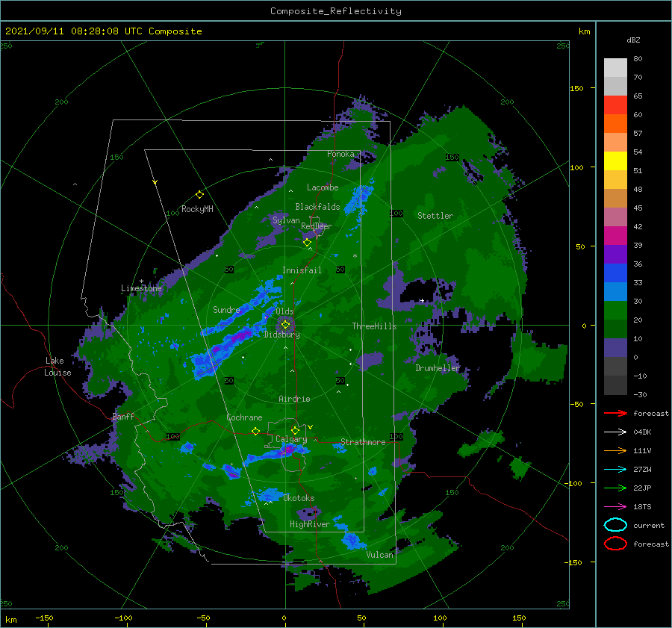Click the Ponoka city label

coord(340,154)
